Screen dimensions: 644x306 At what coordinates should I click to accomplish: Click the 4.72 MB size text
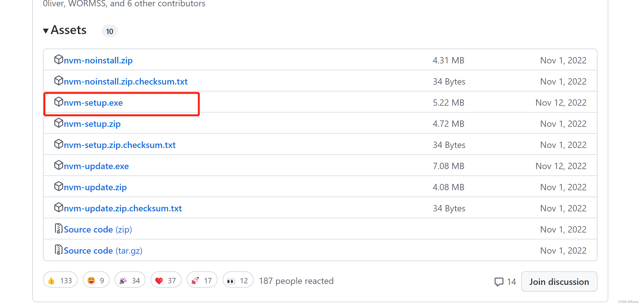click(x=448, y=124)
